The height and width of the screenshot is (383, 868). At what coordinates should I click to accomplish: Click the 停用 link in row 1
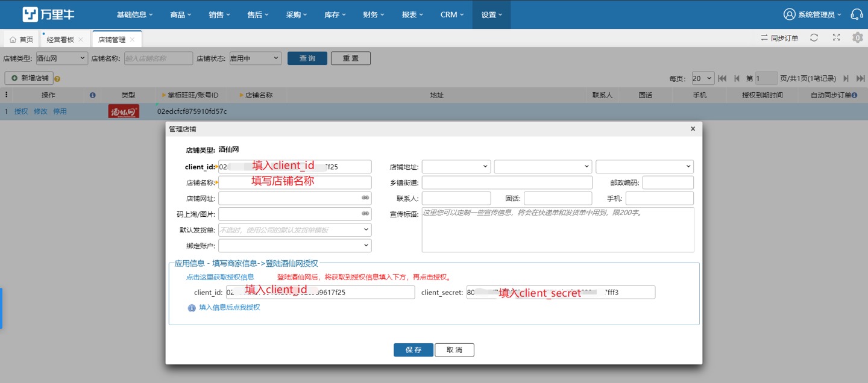(60, 111)
